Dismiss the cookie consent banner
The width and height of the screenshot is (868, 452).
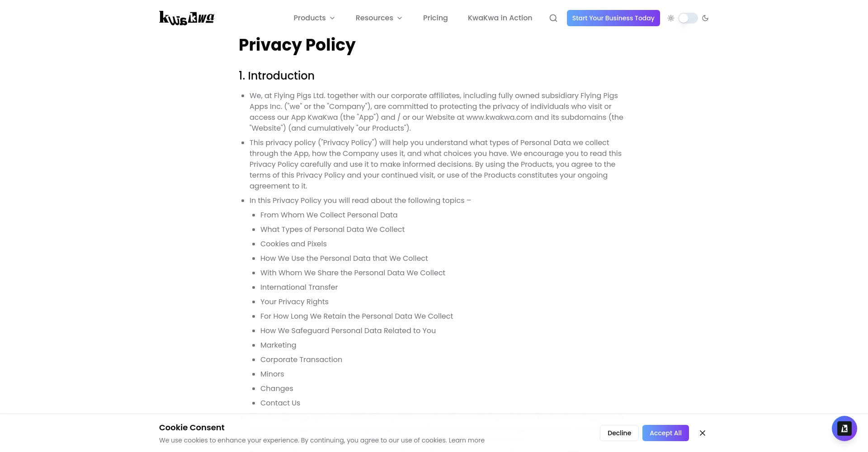coord(703,433)
